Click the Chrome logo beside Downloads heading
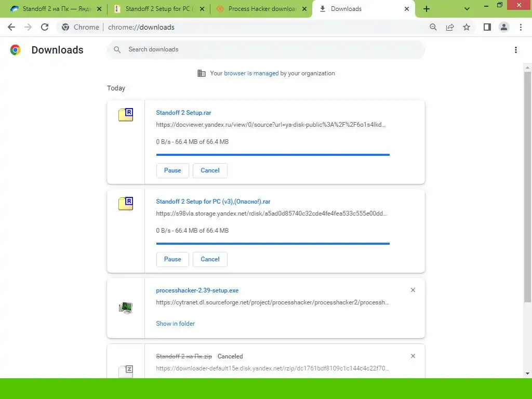This screenshot has height=399, width=532. (x=15, y=50)
